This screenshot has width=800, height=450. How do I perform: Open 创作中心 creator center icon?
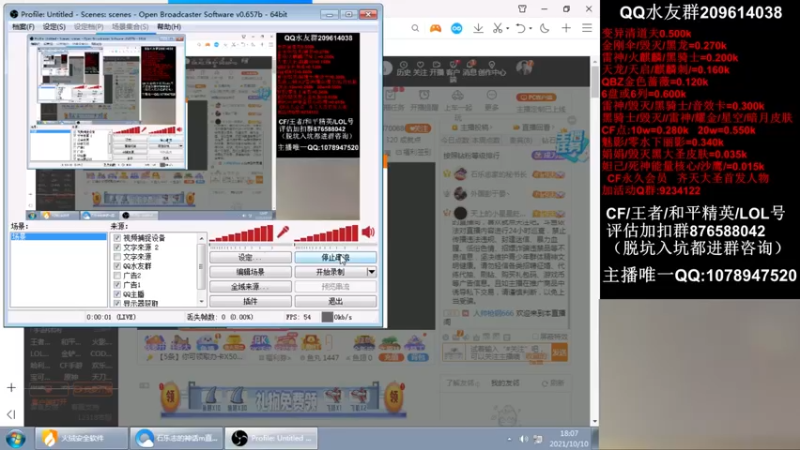tap(492, 68)
